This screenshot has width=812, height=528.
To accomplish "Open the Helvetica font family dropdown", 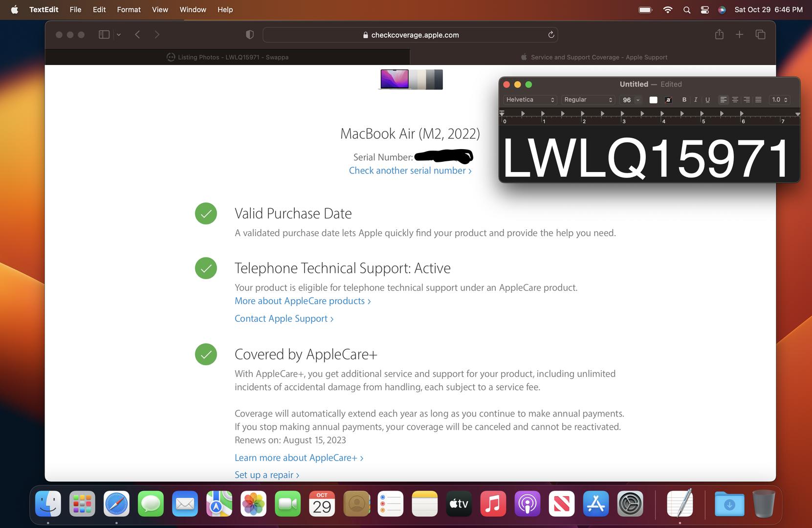I will point(530,100).
